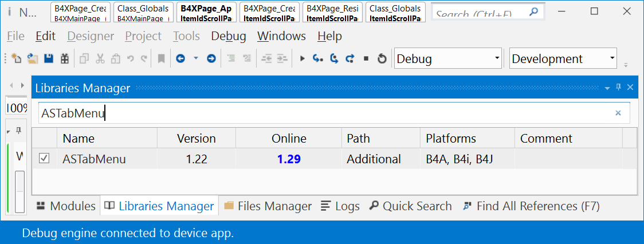This screenshot has width=644, height=244.
Task: Expand the Libraries Manager window options arrow
Action: click(607, 88)
